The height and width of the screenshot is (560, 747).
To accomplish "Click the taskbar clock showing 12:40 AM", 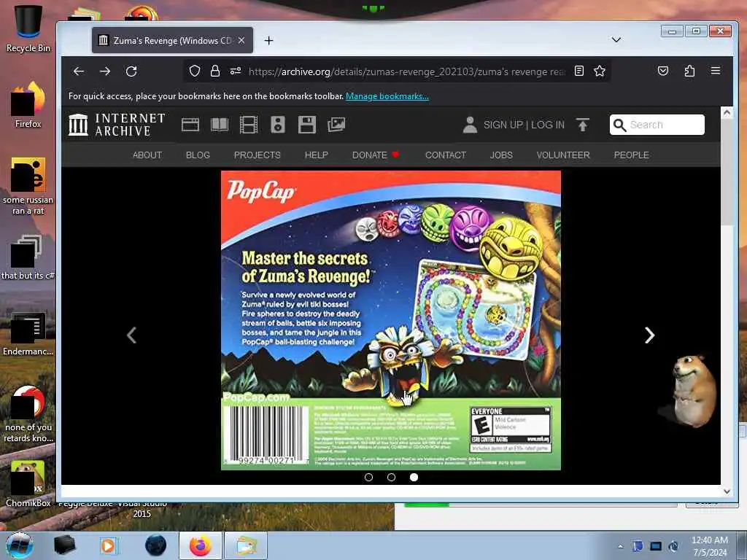I will pos(710,546).
